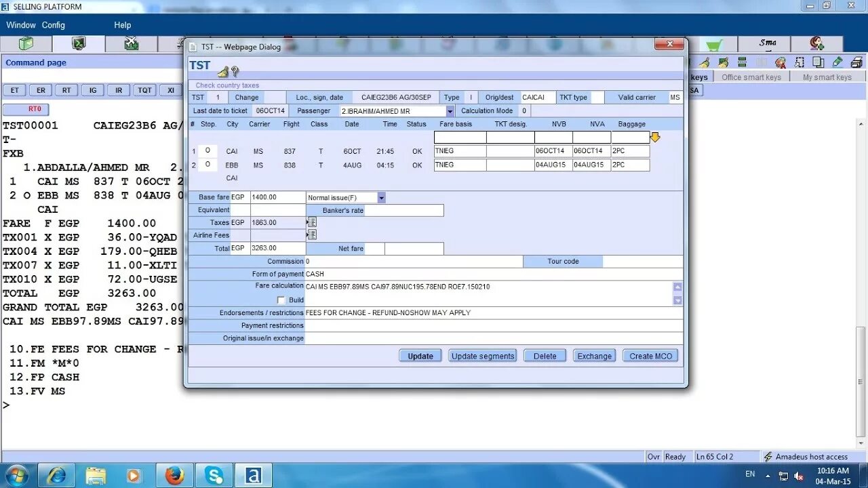Expand the Passenger dropdown

[450, 111]
